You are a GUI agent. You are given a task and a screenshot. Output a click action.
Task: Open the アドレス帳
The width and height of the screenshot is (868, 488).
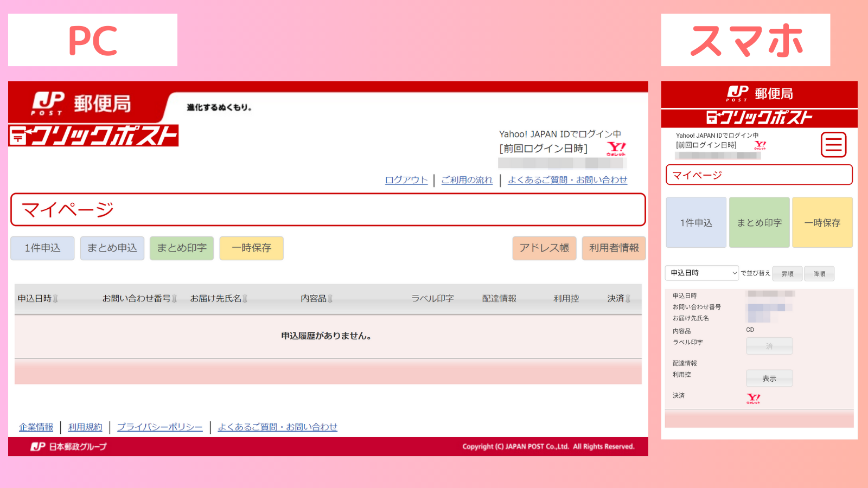coord(544,248)
